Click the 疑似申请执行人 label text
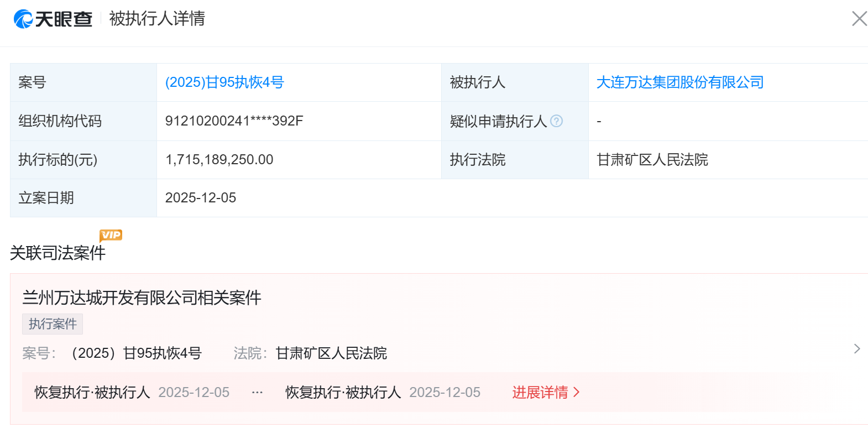868x428 pixels. pos(498,121)
